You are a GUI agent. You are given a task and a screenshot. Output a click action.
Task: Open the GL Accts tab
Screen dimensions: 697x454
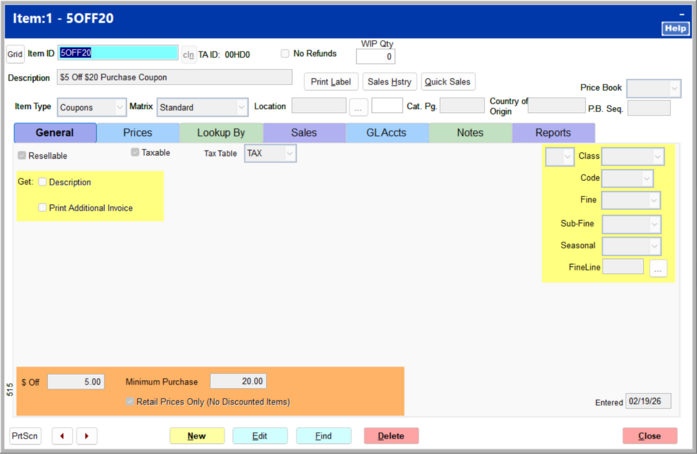coord(387,132)
